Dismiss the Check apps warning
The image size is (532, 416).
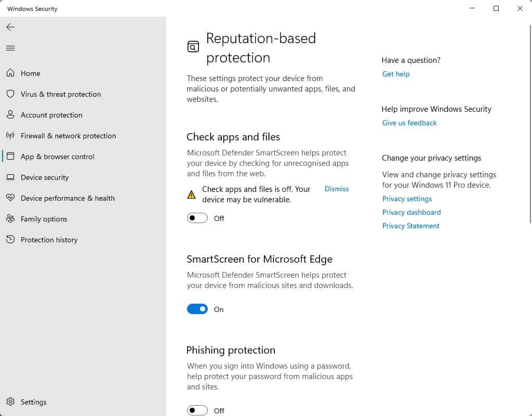click(x=337, y=189)
